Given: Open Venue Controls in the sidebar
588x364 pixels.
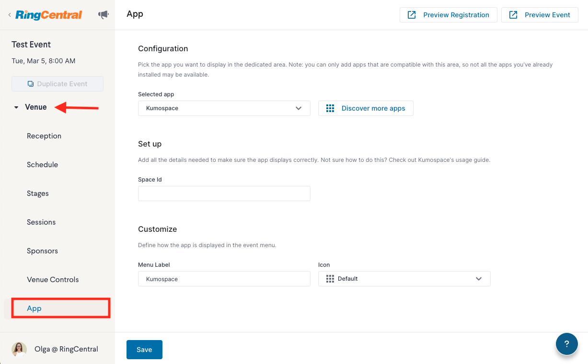Looking at the screenshot, I should (x=53, y=280).
